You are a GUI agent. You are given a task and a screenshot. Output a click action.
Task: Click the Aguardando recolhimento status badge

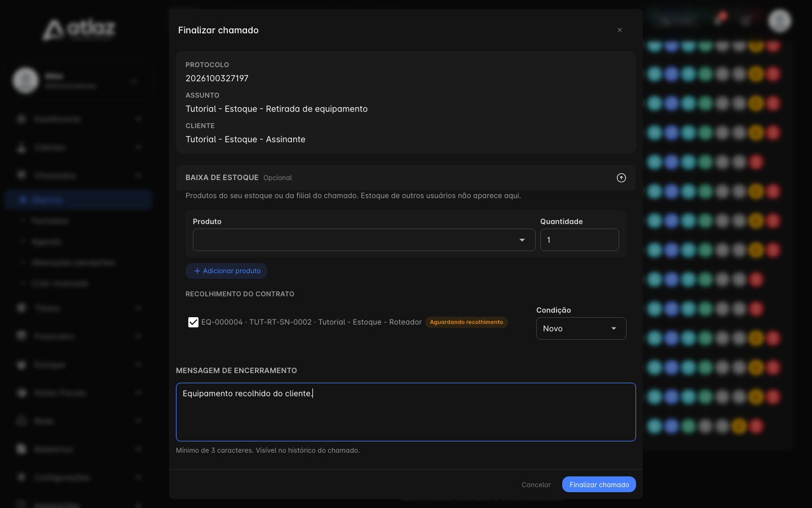pos(466,322)
